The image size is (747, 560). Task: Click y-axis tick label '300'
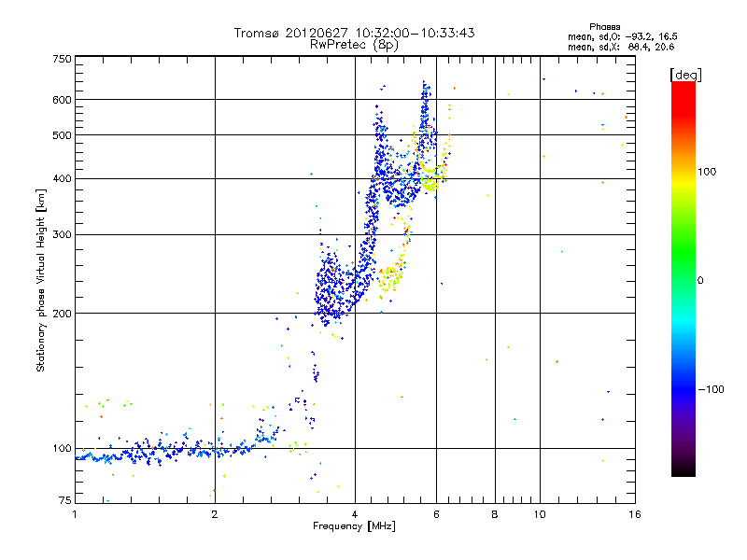click(62, 235)
